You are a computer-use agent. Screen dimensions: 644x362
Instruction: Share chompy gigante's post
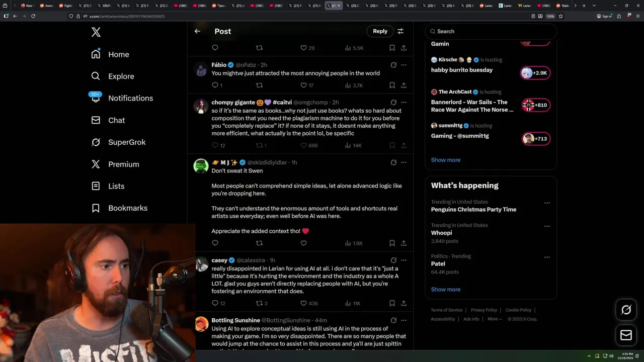(x=404, y=145)
